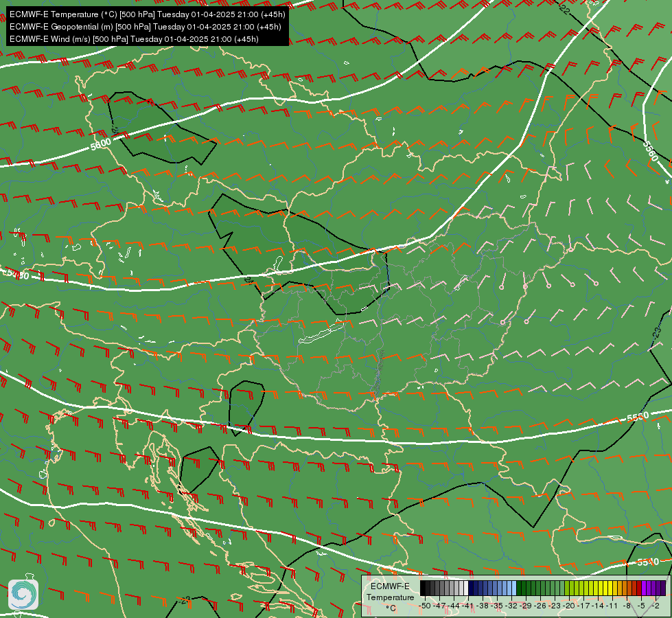
Task: Pick the black swatch at colorbar start
Action: coord(423,588)
